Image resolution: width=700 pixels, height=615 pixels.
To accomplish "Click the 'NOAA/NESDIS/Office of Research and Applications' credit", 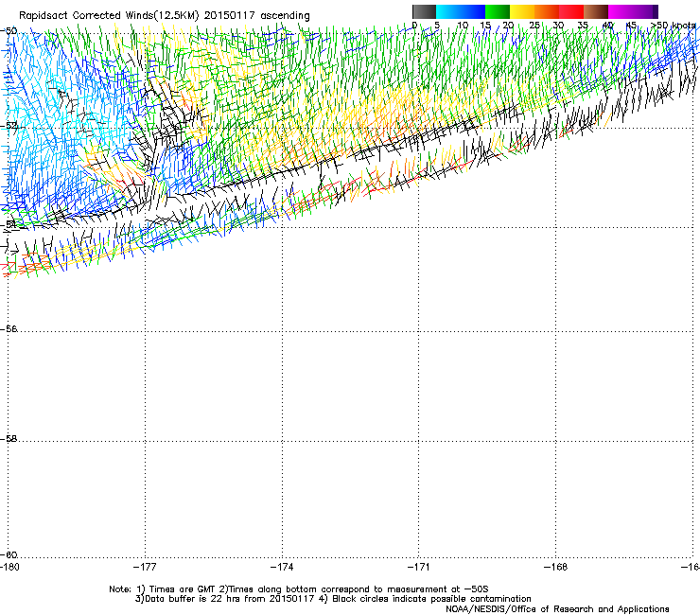I will tap(557, 608).
